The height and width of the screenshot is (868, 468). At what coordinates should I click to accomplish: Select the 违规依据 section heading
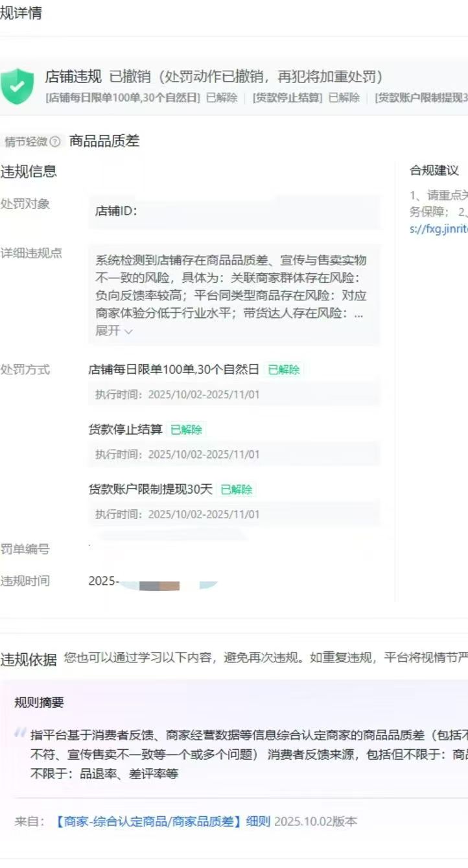29,660
